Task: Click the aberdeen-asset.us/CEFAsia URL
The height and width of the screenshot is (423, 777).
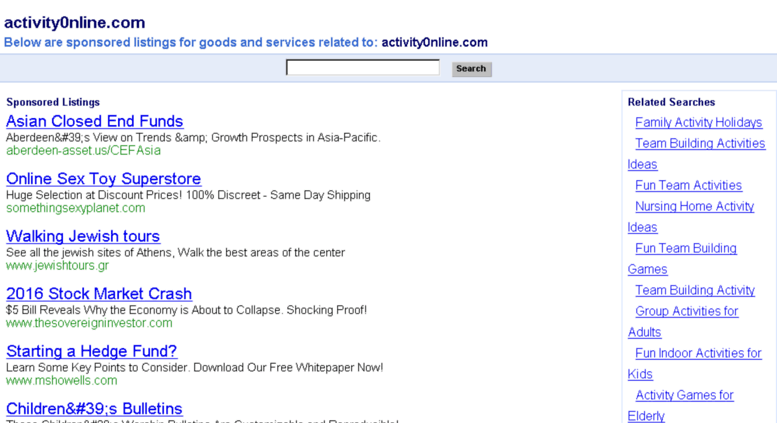Action: pyautogui.click(x=83, y=151)
